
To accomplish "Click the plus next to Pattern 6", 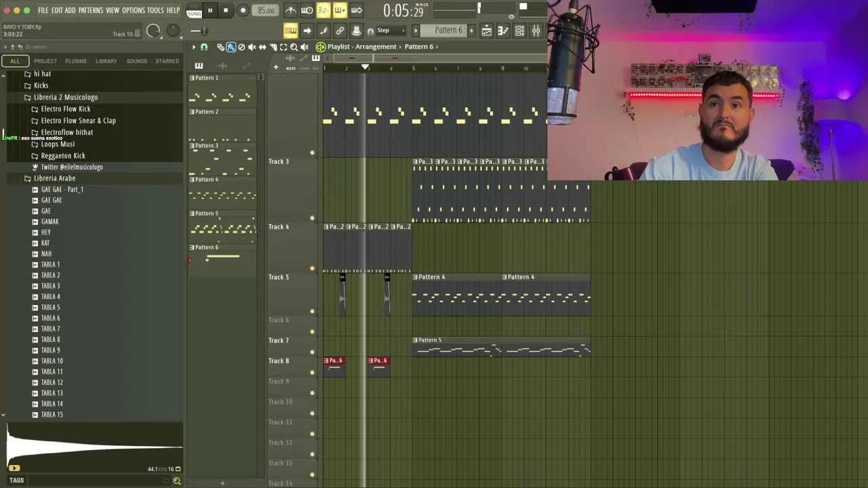I will tap(471, 30).
